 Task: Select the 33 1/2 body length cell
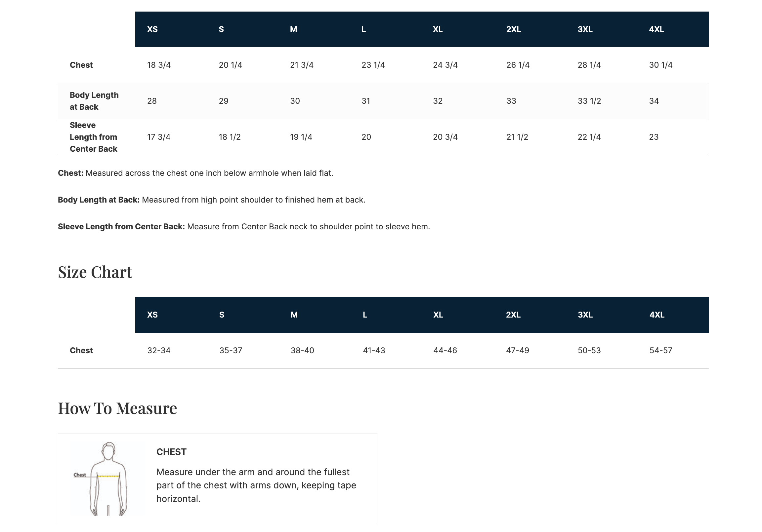point(589,101)
